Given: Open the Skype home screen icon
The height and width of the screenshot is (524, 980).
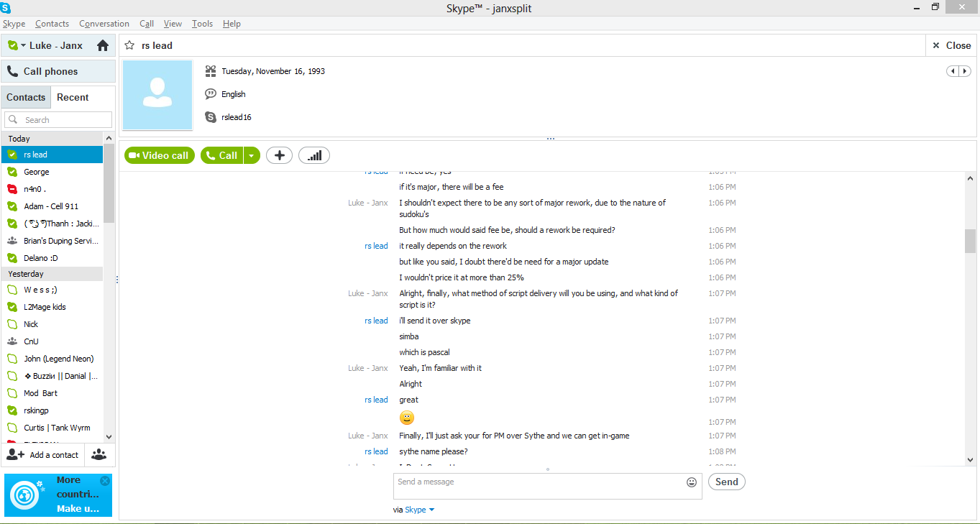Looking at the screenshot, I should [103, 45].
